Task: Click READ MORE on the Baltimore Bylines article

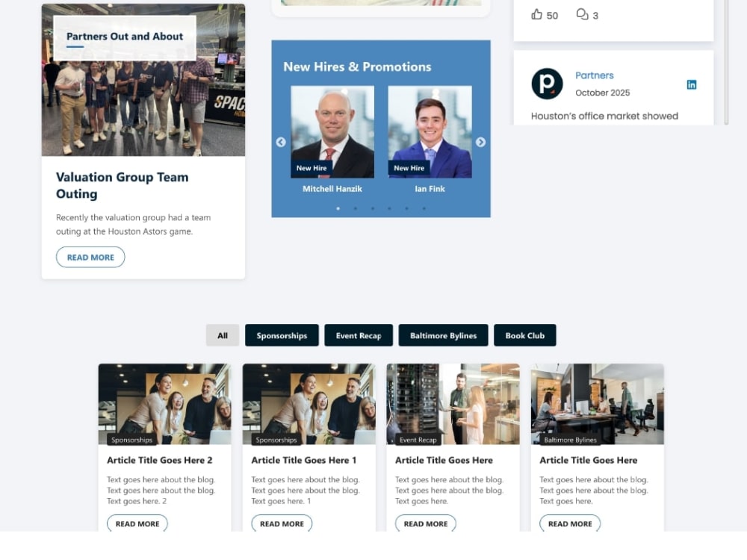Action: tap(570, 523)
